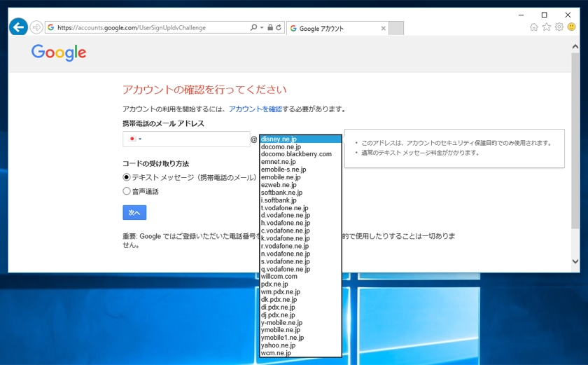Viewport: 588px width, 365px height.
Task: Click the vertical page scrollbar thumb
Action: pos(575,141)
